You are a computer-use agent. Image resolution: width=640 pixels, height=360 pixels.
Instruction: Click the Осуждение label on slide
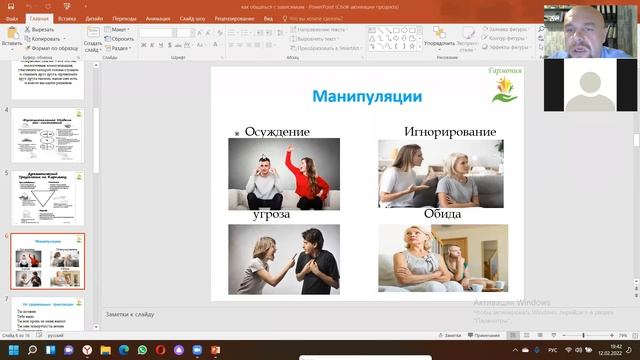coord(277,131)
